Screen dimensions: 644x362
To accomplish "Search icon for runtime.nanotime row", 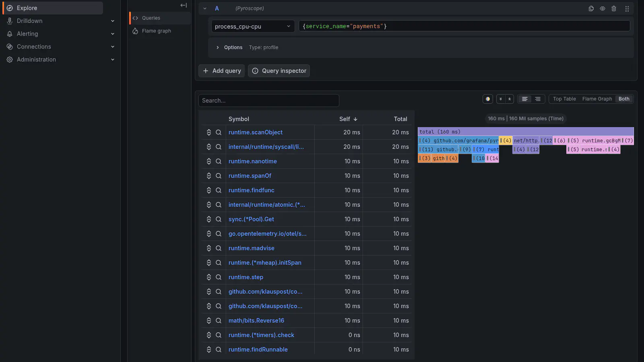I will pos(219,161).
